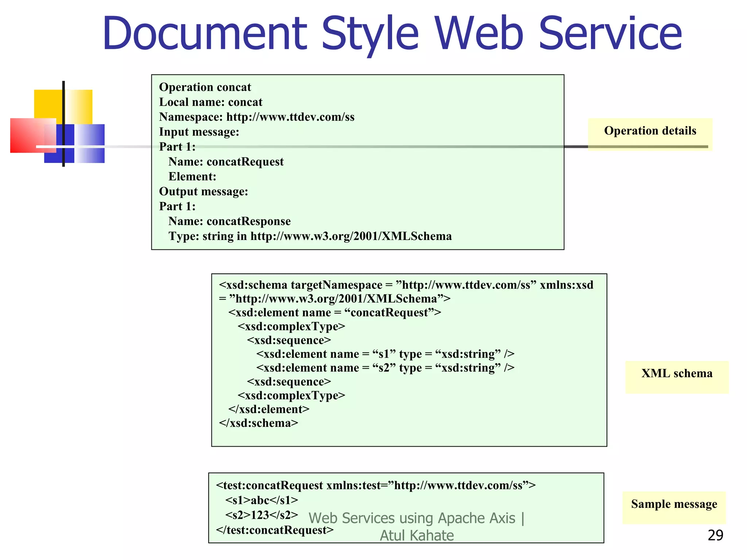Click 'Name: concatRequest' in operation details
Viewport: 747px width, 560px height.
[x=226, y=162]
